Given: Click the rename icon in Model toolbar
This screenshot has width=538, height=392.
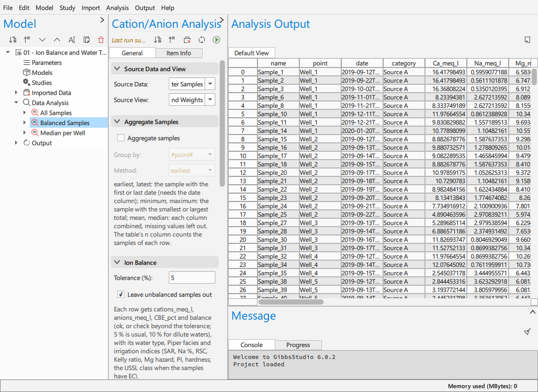Looking at the screenshot, I should coord(72,40).
